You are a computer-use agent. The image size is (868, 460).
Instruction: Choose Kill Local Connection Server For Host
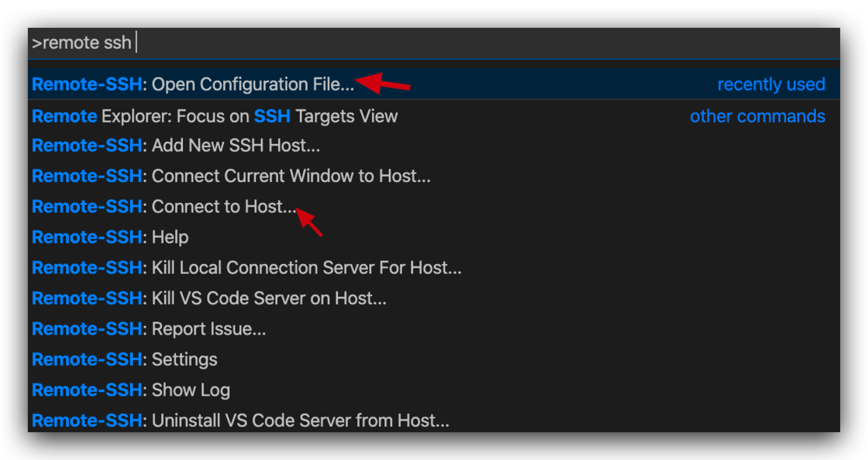(246, 268)
